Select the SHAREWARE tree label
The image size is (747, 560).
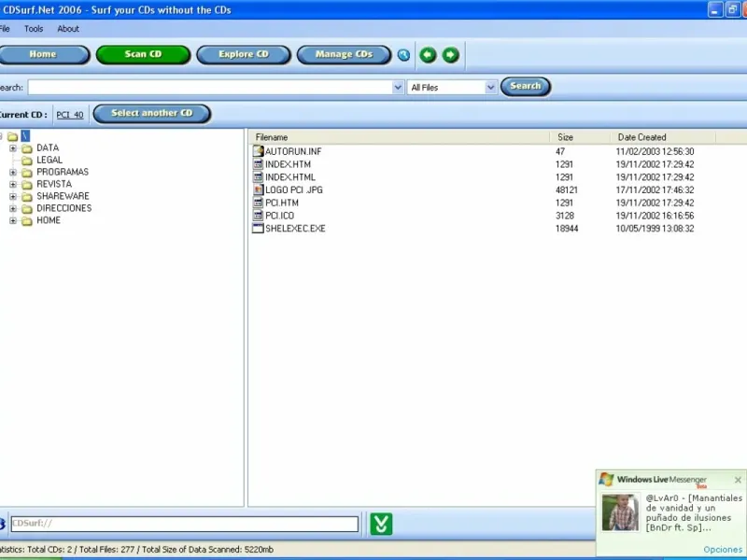(63, 196)
